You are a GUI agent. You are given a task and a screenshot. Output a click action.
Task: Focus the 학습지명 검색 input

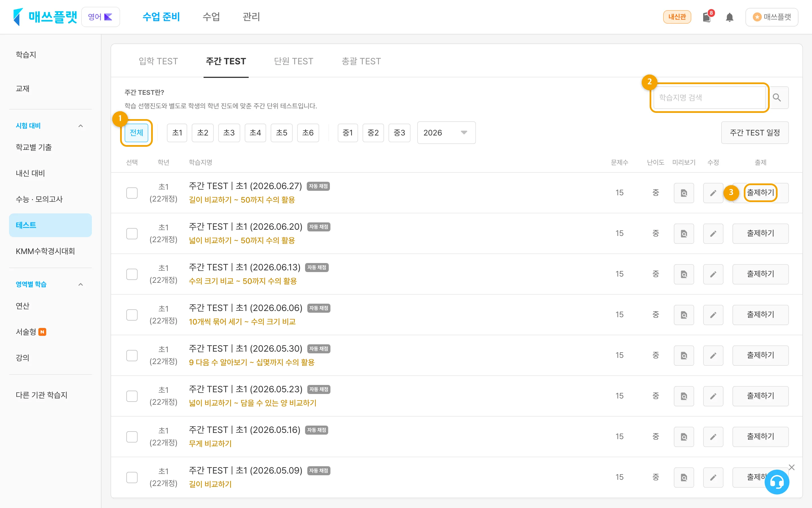point(710,98)
